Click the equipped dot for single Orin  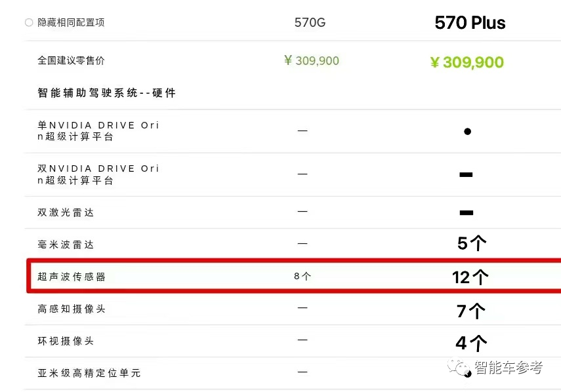pyautogui.click(x=467, y=132)
